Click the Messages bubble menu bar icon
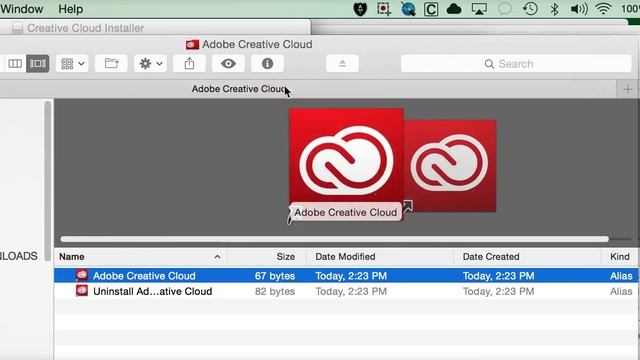 pyautogui.click(x=504, y=9)
